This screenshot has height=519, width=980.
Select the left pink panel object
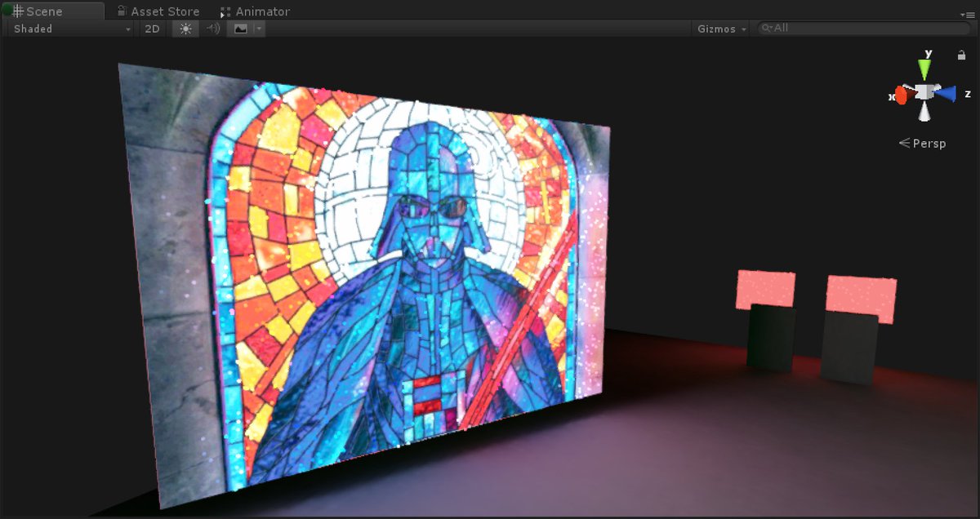pyautogui.click(x=765, y=290)
